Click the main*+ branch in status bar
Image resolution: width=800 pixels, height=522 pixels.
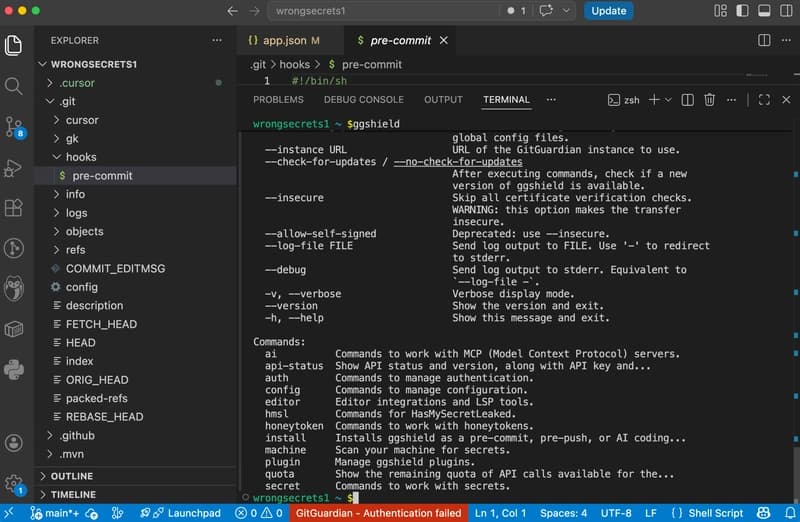(x=55, y=513)
